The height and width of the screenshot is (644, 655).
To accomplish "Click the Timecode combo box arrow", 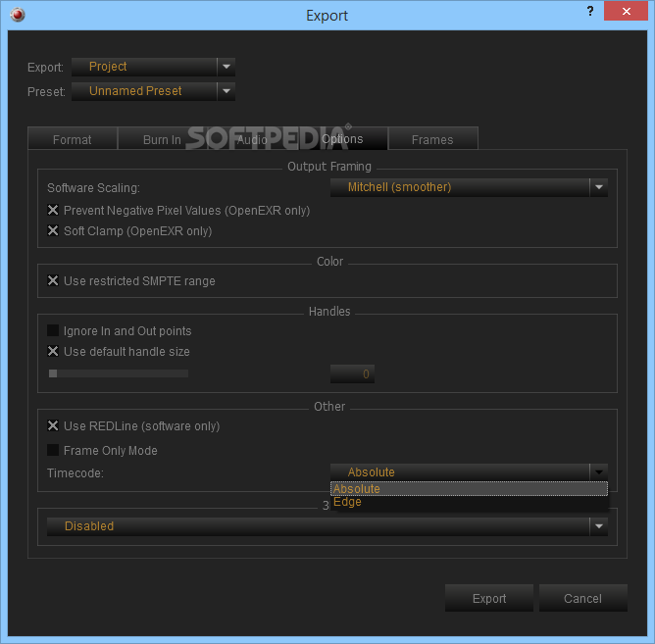I will click(598, 472).
